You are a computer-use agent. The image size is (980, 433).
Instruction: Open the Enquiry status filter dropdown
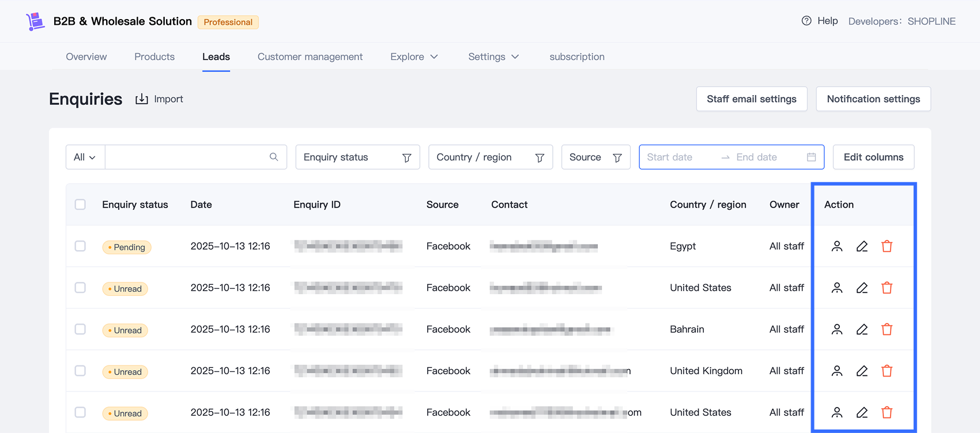click(x=357, y=157)
